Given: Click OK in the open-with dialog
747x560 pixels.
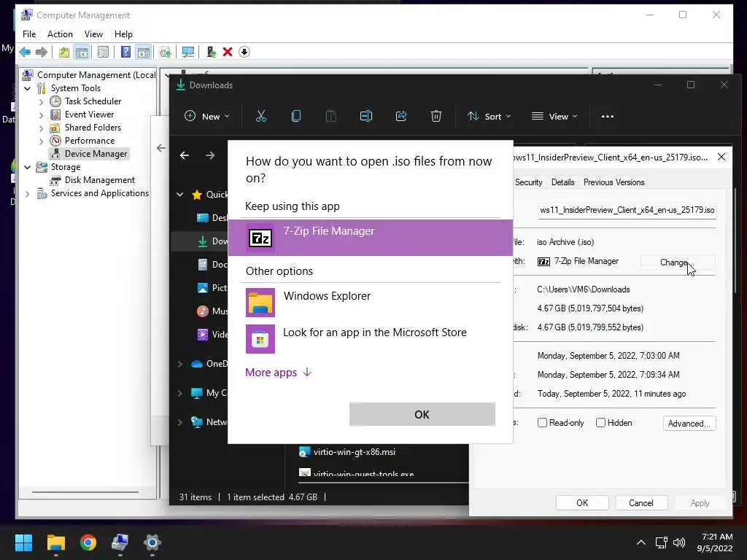Looking at the screenshot, I should [422, 414].
